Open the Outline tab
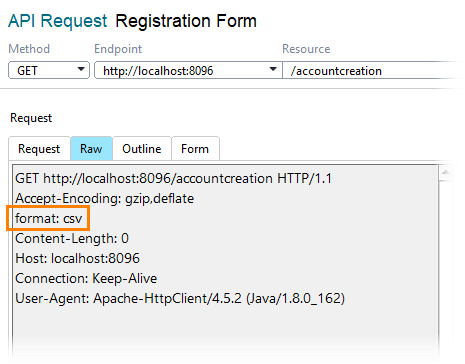Screen dimensions: 465x364 (142, 149)
